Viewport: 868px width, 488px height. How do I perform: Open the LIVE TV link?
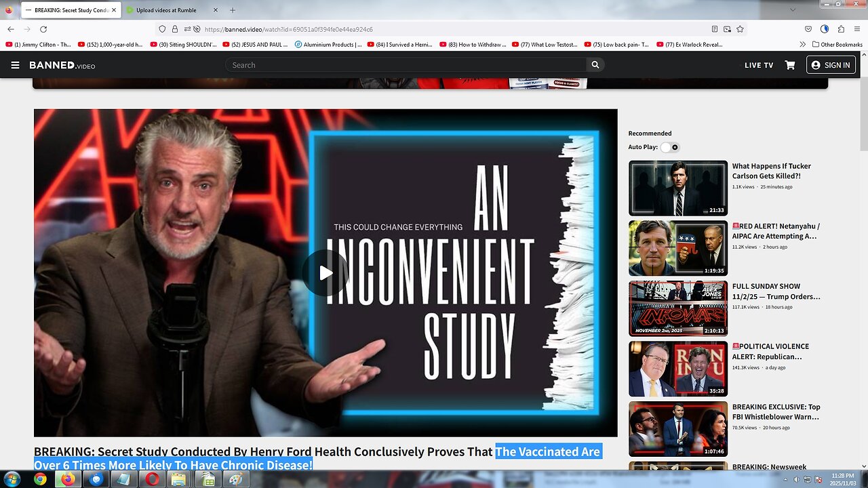[x=759, y=65]
